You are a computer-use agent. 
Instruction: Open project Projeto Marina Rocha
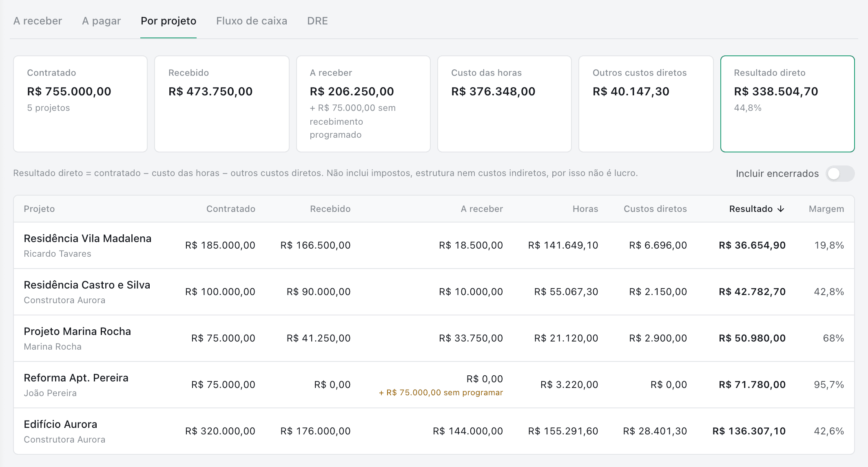(x=77, y=331)
